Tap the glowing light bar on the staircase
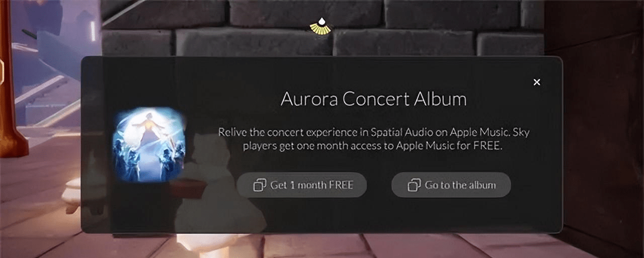 pos(92,30)
